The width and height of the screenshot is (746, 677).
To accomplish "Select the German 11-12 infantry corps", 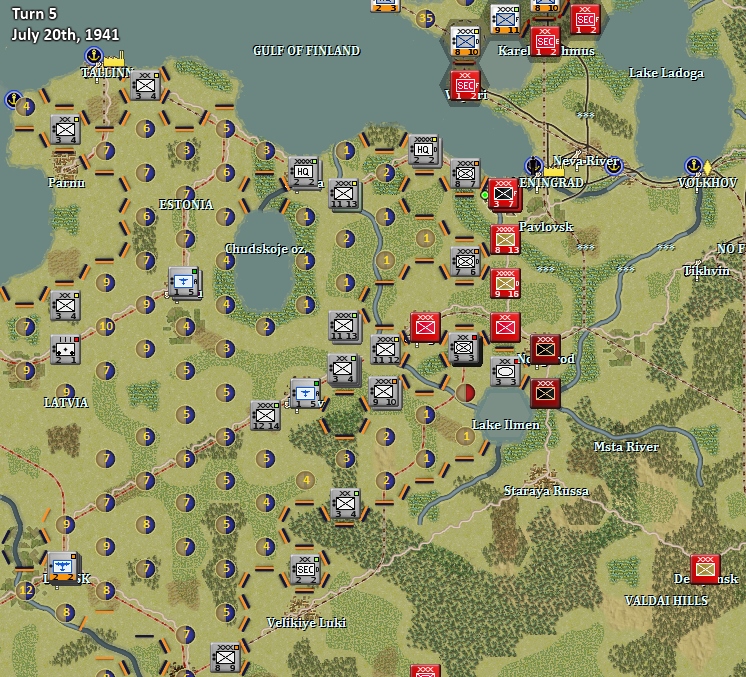I will click(385, 350).
